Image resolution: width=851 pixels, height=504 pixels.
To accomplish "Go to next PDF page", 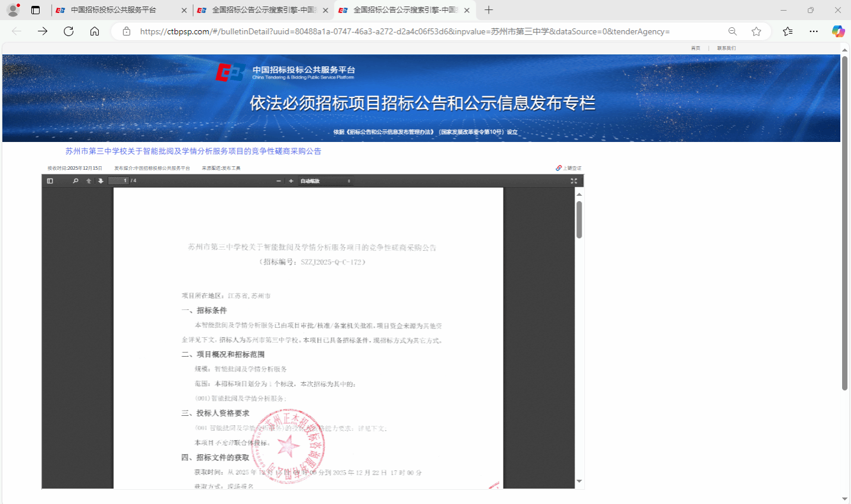I will coord(101,181).
